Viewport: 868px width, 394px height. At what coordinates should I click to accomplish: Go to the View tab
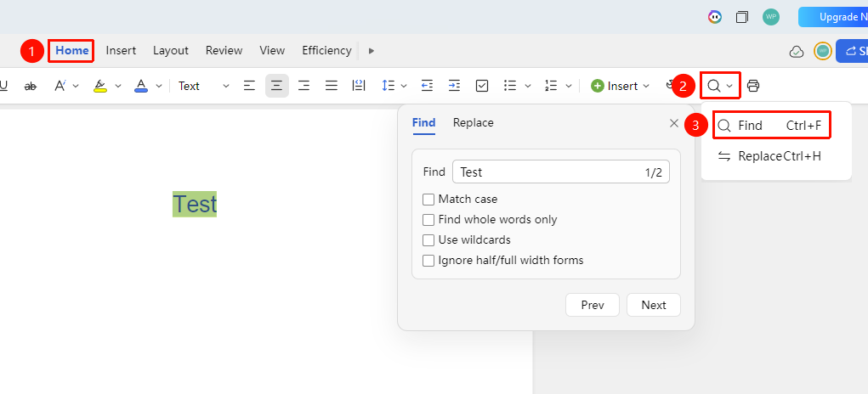[x=272, y=50]
